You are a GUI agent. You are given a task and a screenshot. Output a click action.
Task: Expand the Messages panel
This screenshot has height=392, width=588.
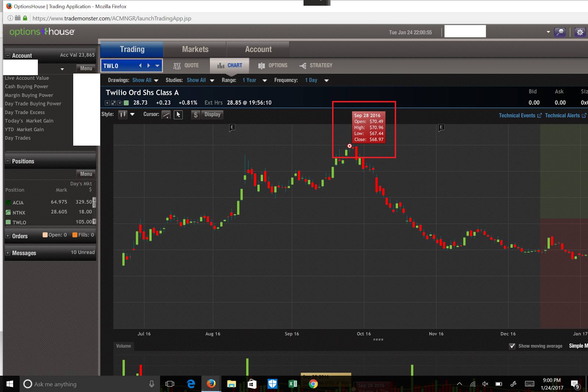pos(8,253)
